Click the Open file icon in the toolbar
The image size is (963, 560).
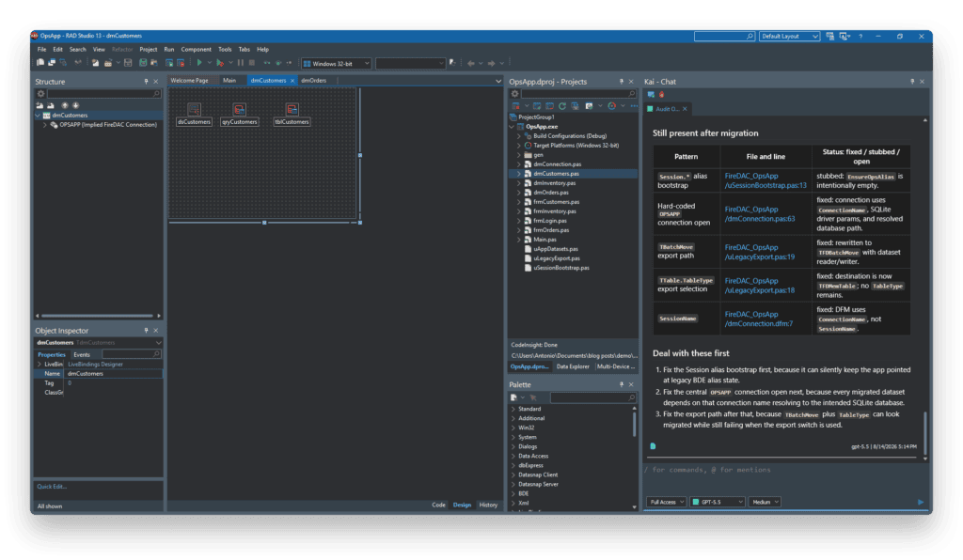click(107, 63)
